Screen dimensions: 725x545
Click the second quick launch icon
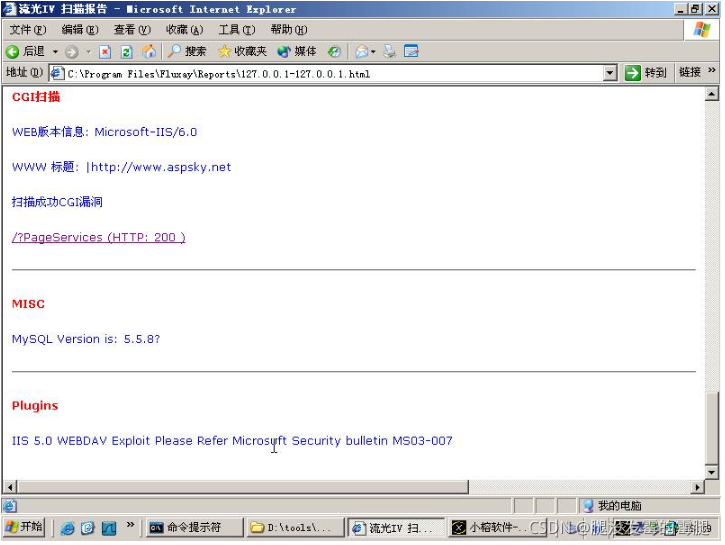tap(88, 528)
